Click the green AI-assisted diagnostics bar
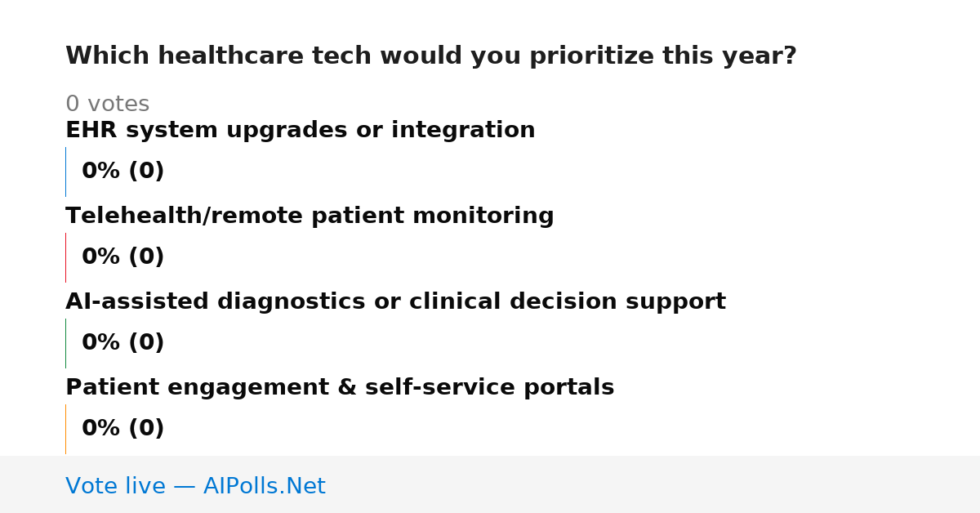Image resolution: width=980 pixels, height=513 pixels. 65,343
